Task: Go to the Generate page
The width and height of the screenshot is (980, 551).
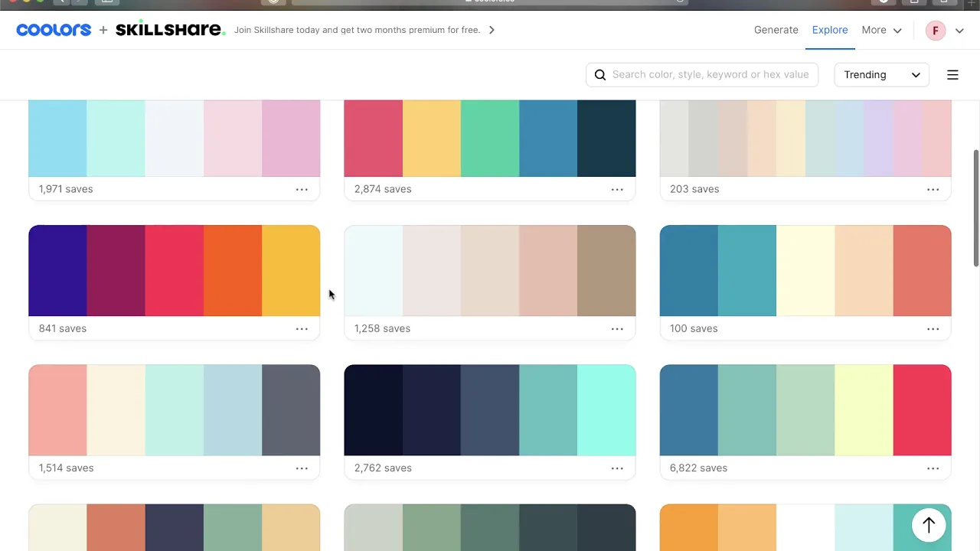Action: (776, 30)
